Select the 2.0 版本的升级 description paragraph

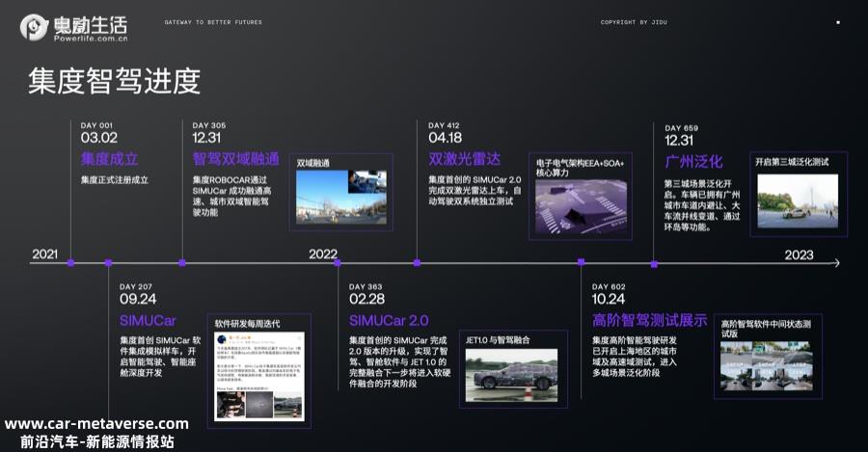point(399,361)
